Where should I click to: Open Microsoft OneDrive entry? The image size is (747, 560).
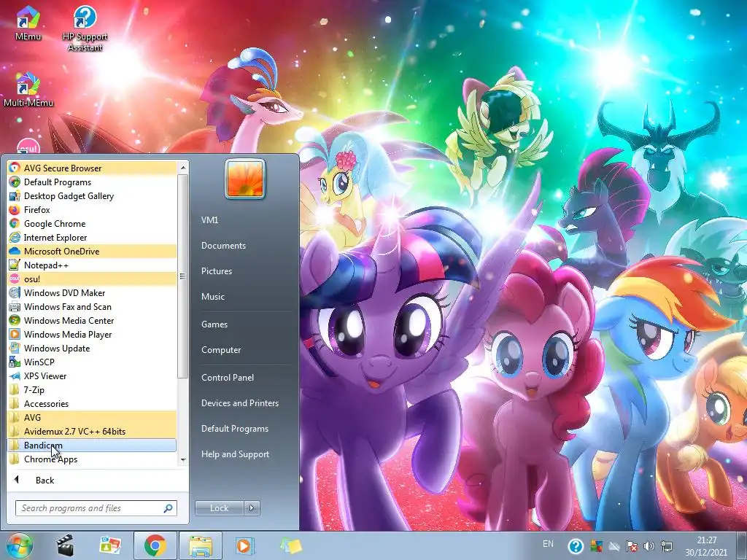(92, 251)
